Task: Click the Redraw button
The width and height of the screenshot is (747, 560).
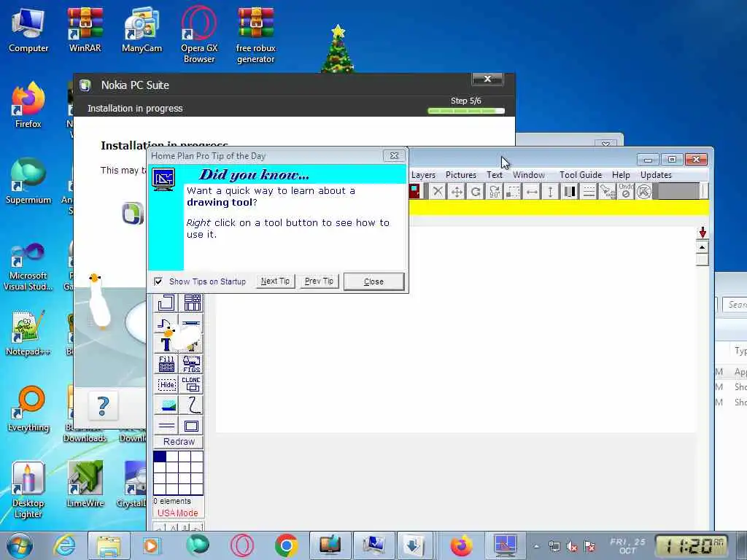Action: point(179,441)
